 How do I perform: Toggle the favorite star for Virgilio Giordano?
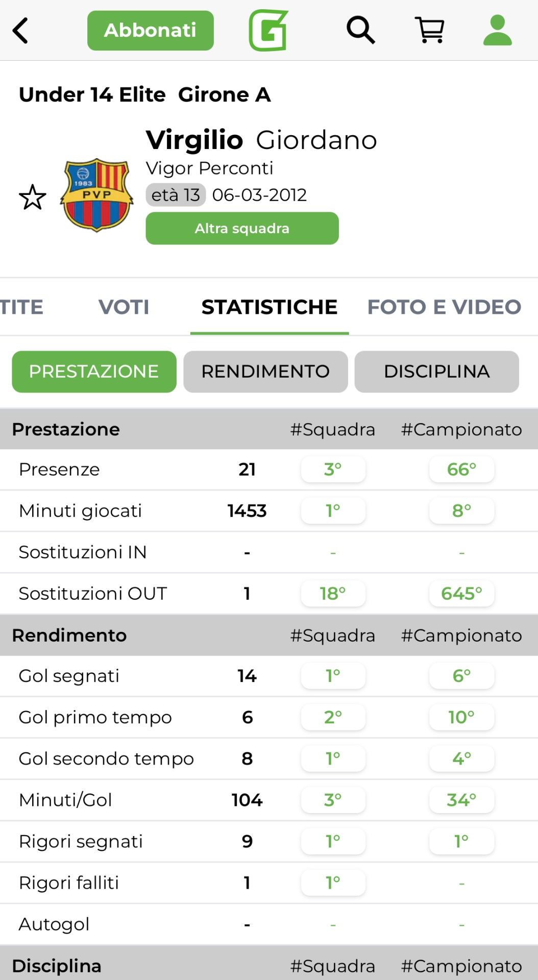(33, 197)
